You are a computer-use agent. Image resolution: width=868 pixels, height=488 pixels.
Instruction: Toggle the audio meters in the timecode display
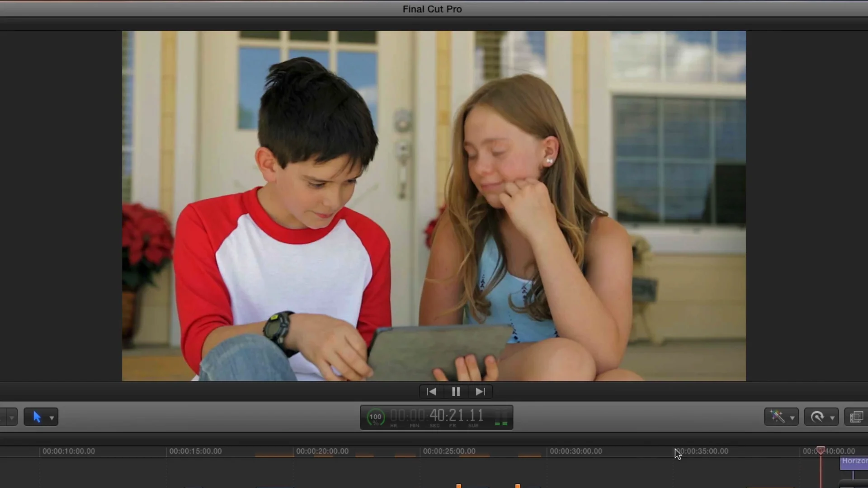click(501, 418)
